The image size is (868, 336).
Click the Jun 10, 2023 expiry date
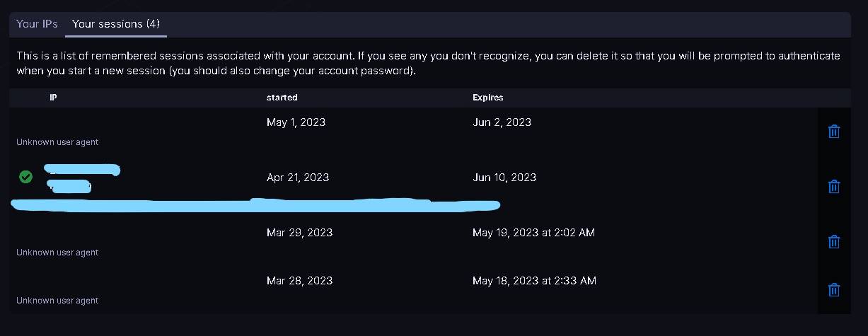point(504,178)
